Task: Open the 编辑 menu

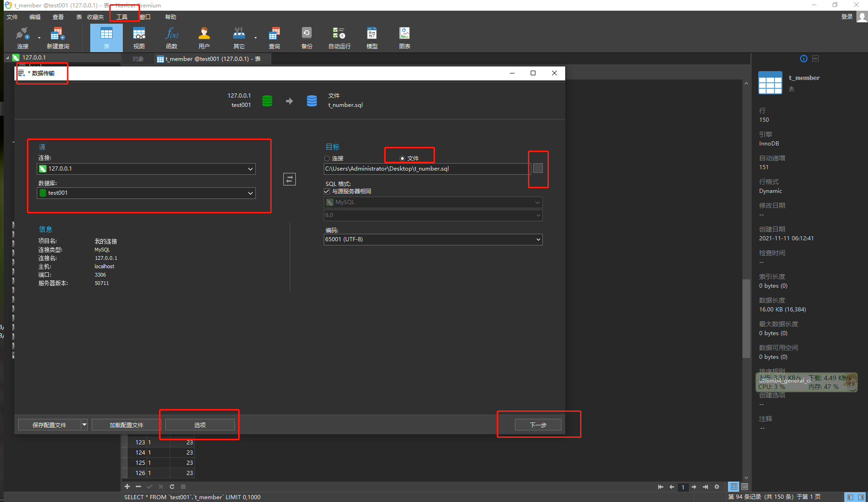Action: [35, 17]
